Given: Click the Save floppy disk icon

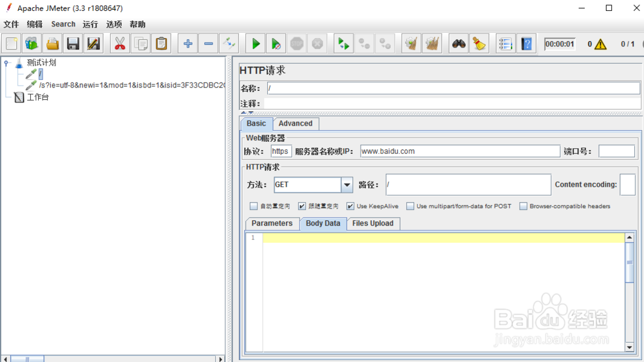Looking at the screenshot, I should [73, 44].
